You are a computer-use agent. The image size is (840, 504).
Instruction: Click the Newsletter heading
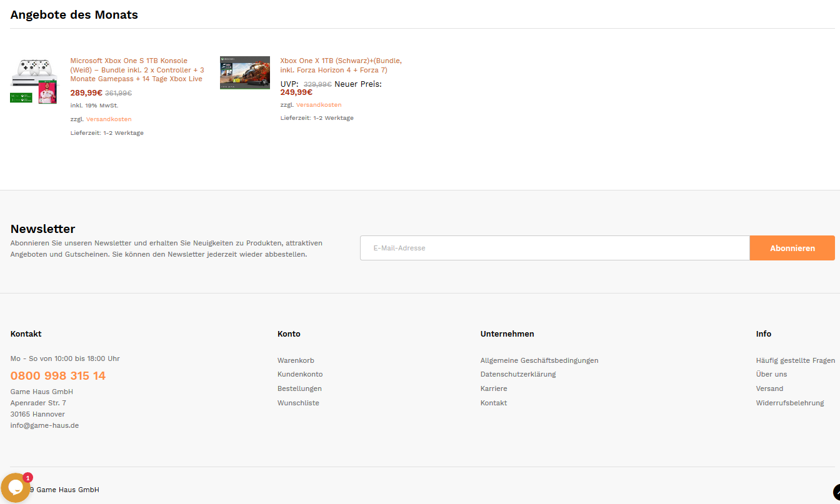click(x=42, y=229)
